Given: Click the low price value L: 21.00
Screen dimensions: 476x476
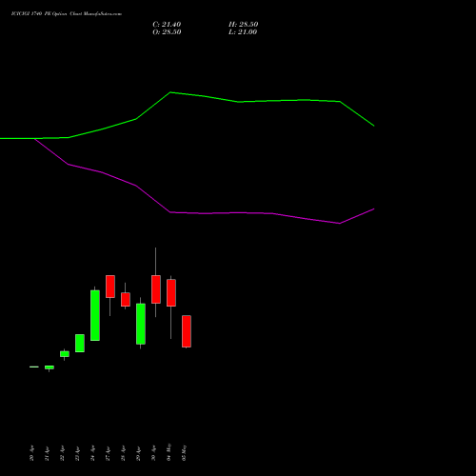Looking at the screenshot, I should [243, 32].
